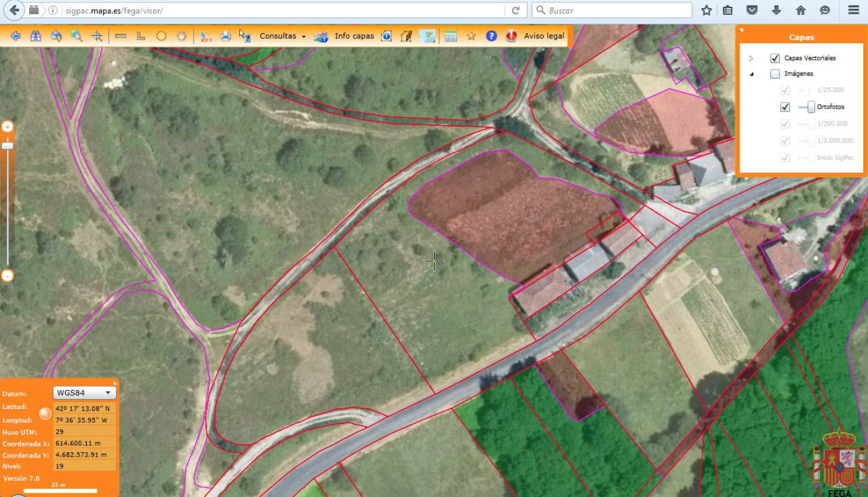Uncheck the Capas Vectoriales checkbox
Screen dimensions: 868x497
(775, 58)
